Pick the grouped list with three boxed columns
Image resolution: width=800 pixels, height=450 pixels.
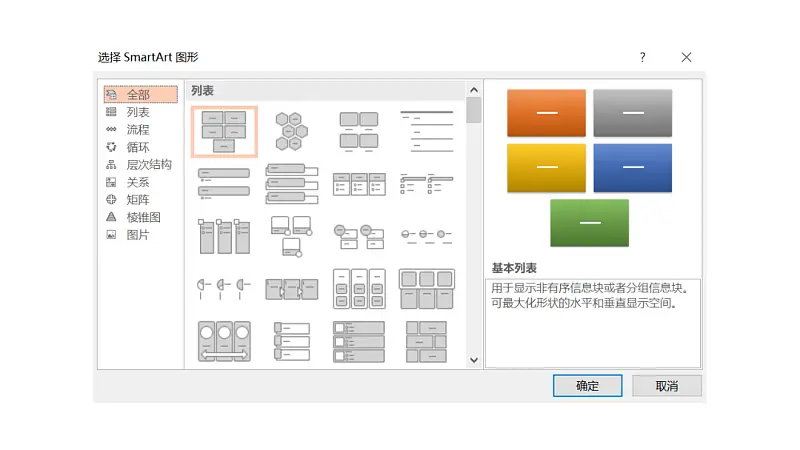359,289
